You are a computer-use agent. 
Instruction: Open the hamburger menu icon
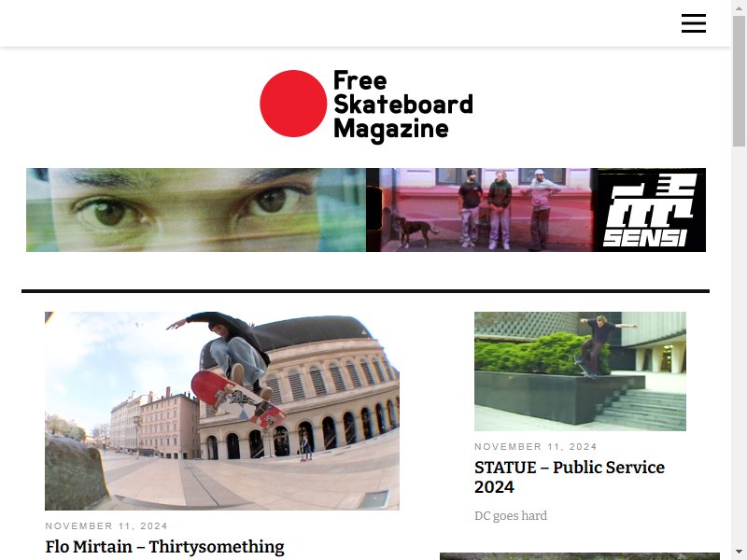coord(693,23)
